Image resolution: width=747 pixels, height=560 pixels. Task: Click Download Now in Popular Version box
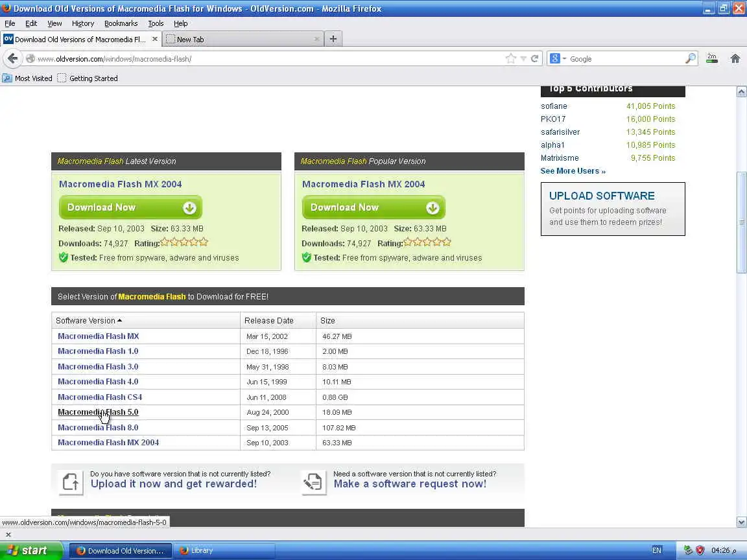pyautogui.click(x=373, y=207)
